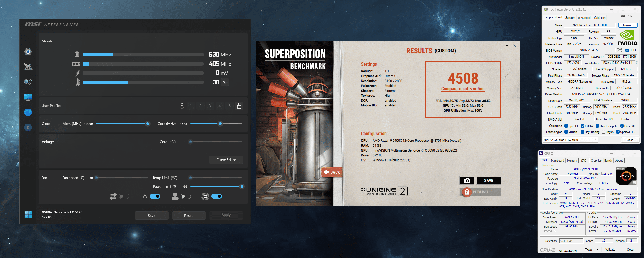644x258 pixels.
Task: Show Afterburner info via blue 'i' icon
Action: click(28, 112)
